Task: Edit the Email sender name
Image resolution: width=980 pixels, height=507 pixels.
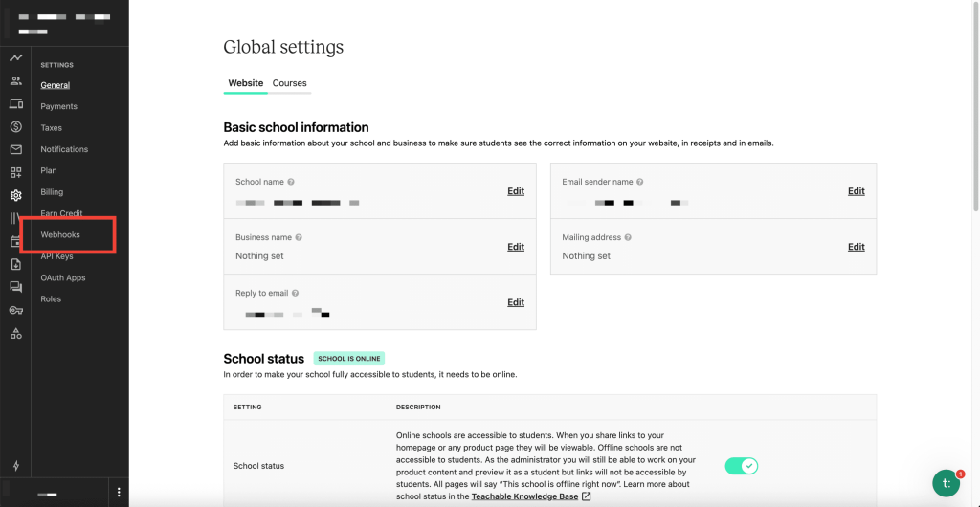Action: pyautogui.click(x=856, y=191)
